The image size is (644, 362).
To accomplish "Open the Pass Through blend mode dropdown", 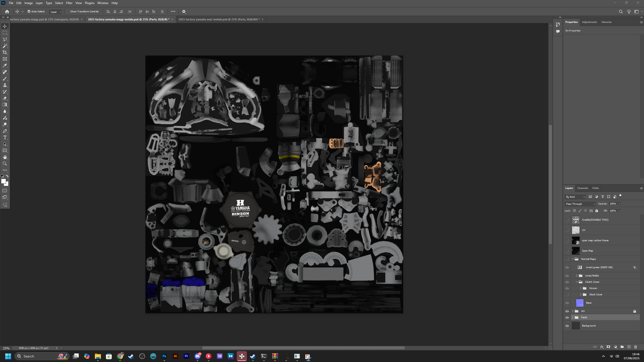I will click(580, 204).
